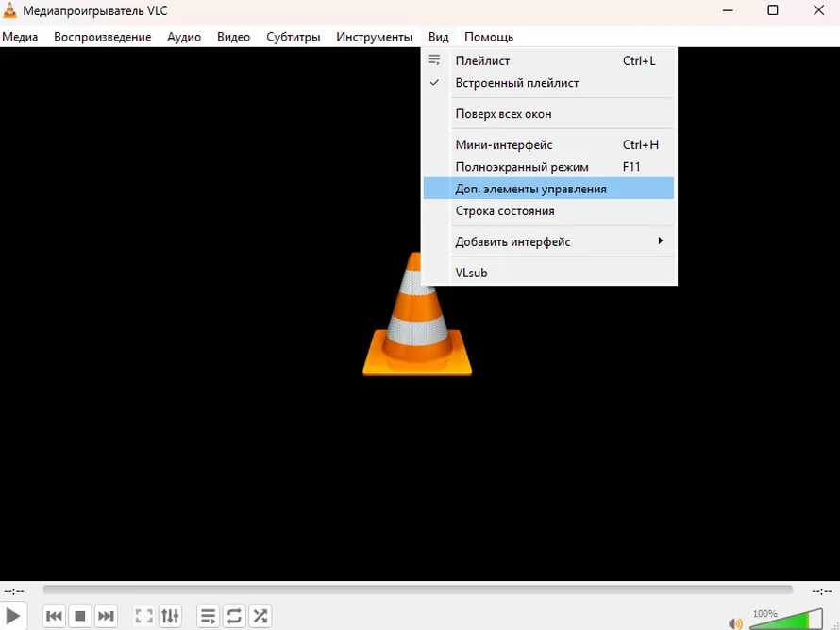Enable Полноэкранный режим
This screenshot has height=630, width=840.
tap(548, 167)
